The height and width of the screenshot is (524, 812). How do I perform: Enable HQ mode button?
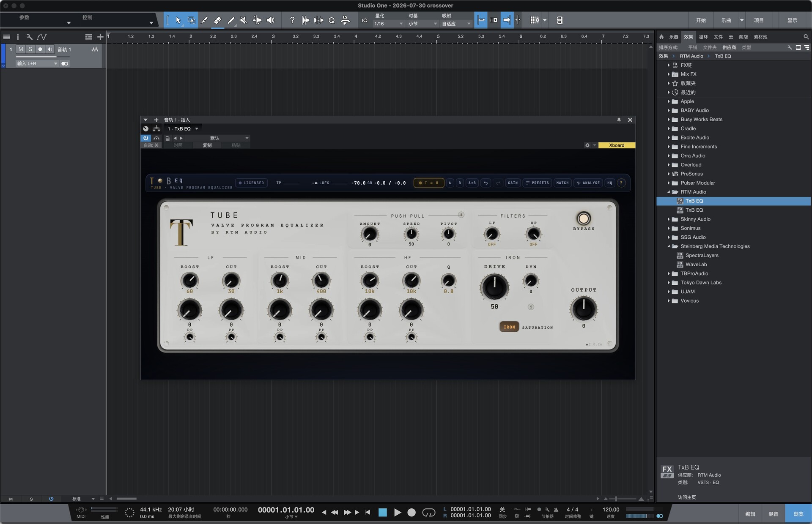tap(609, 183)
